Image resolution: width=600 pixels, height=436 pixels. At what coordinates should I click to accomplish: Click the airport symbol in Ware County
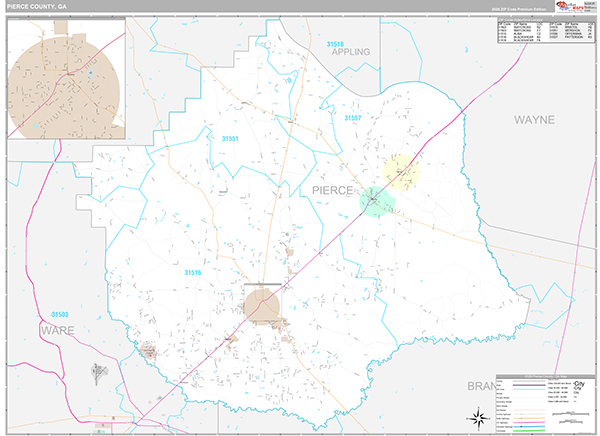click(x=99, y=373)
